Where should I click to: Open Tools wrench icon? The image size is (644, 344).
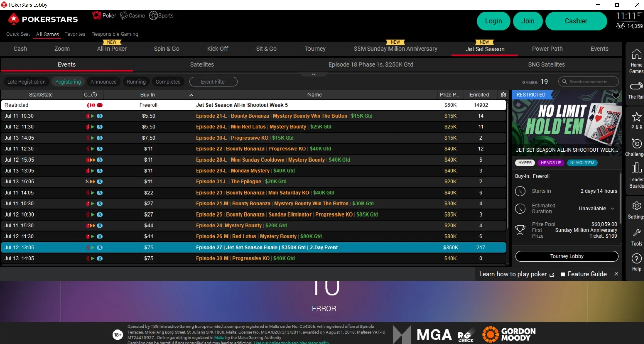[636, 237]
